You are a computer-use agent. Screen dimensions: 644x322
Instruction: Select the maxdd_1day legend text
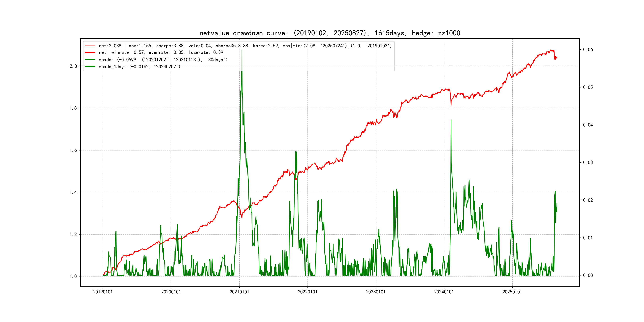pyautogui.click(x=139, y=67)
